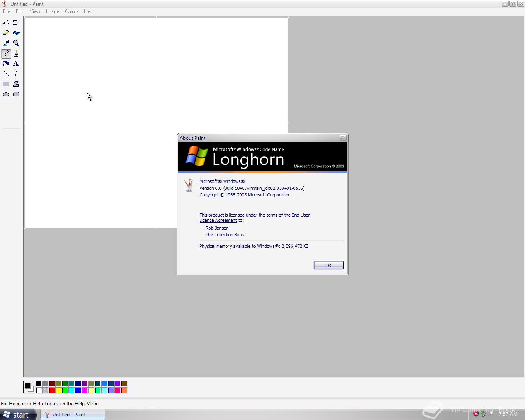Activate the Text tool
525x420 pixels.
point(16,64)
